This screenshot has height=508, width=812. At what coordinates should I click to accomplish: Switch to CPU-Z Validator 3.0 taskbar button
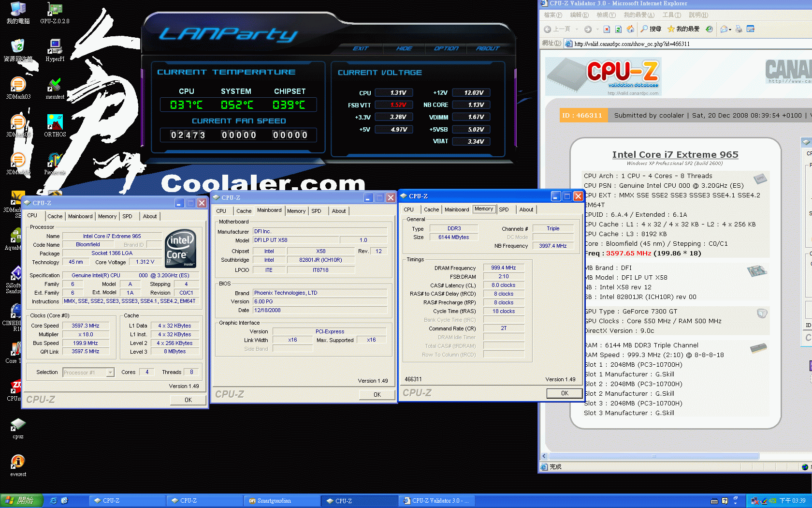(437, 501)
